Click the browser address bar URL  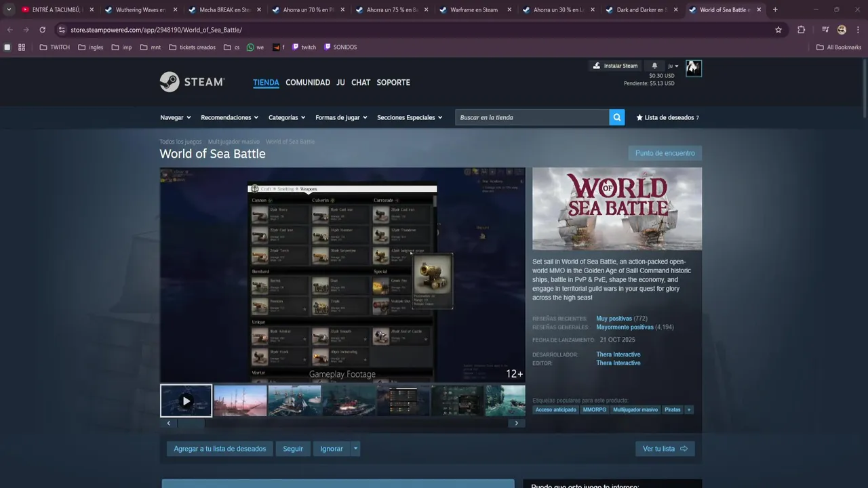coord(156,30)
